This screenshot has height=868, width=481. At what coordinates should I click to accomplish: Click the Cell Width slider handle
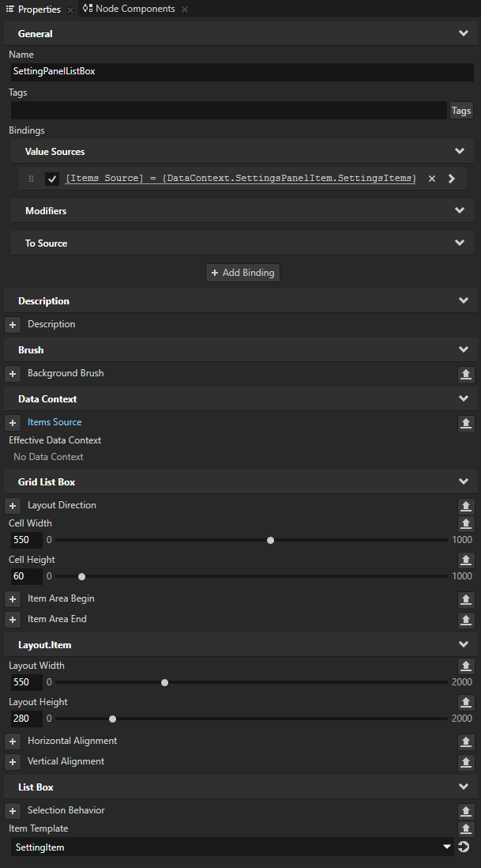point(270,540)
